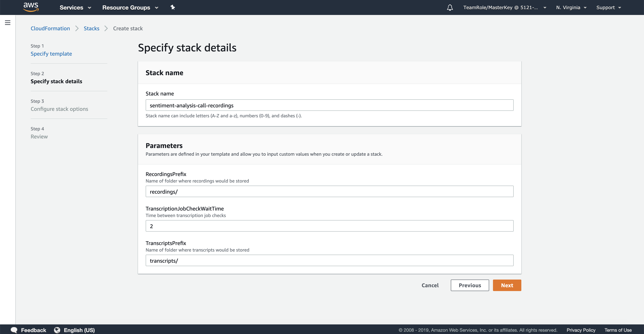Open the TeamRole/MasterKey account dropdown
Image resolution: width=644 pixels, height=334 pixels.
(x=504, y=7)
